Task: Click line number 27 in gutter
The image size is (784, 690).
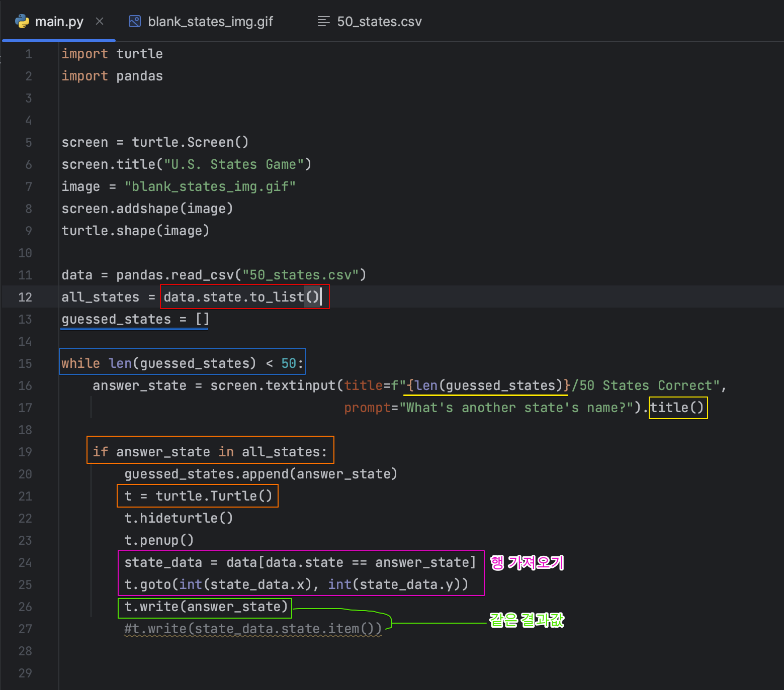Action: click(x=25, y=629)
